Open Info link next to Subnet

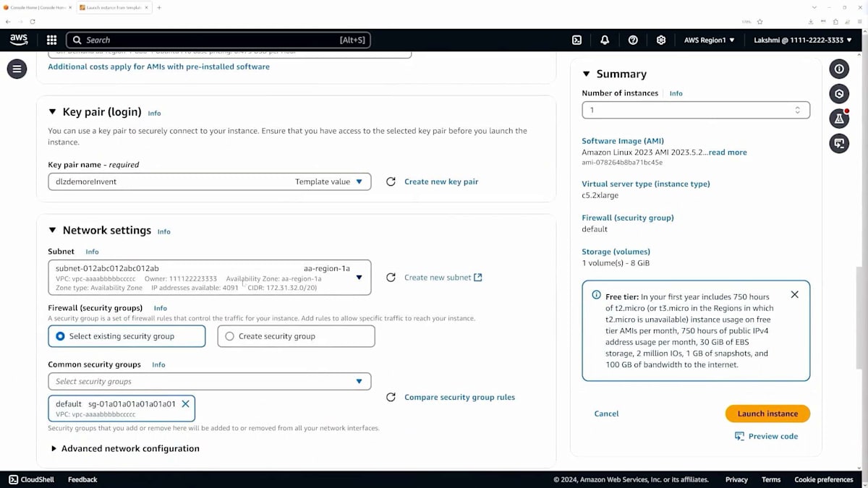pos(92,252)
